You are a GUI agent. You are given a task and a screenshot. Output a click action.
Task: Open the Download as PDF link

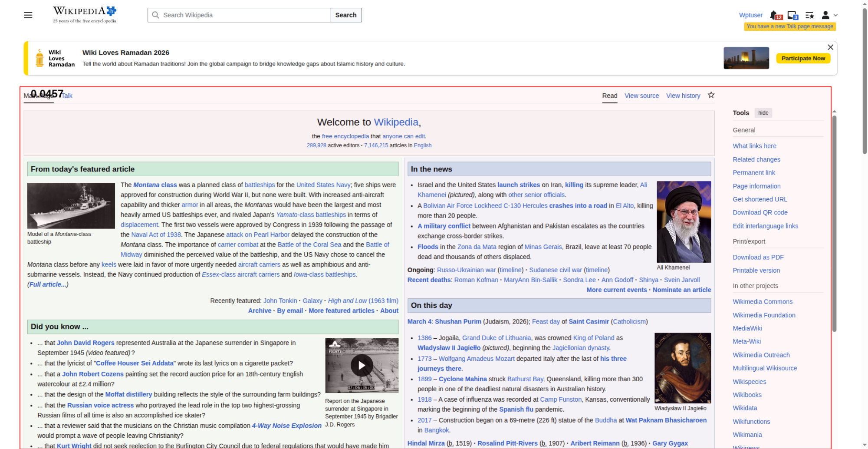pos(758,257)
